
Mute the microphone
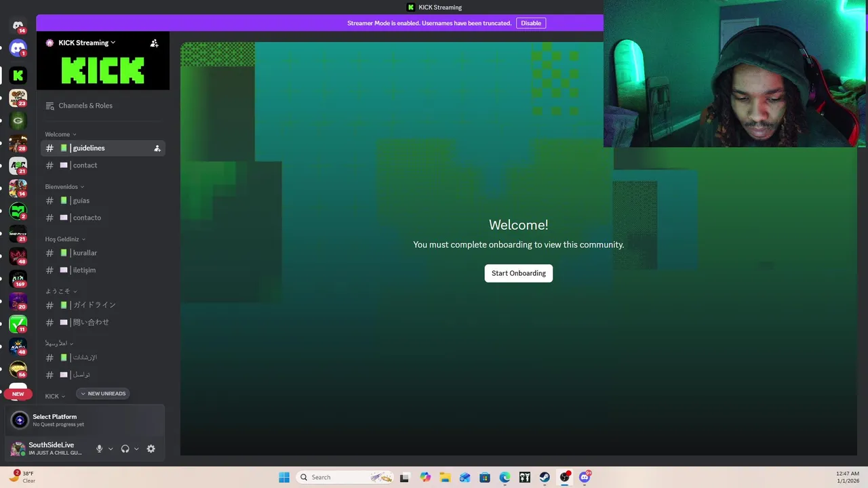(x=99, y=449)
